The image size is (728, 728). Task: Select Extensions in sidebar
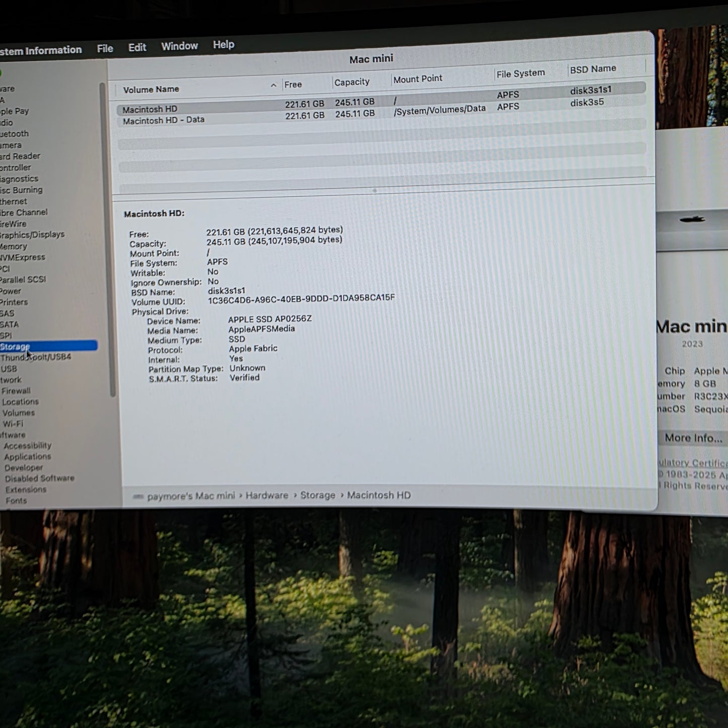click(26, 489)
